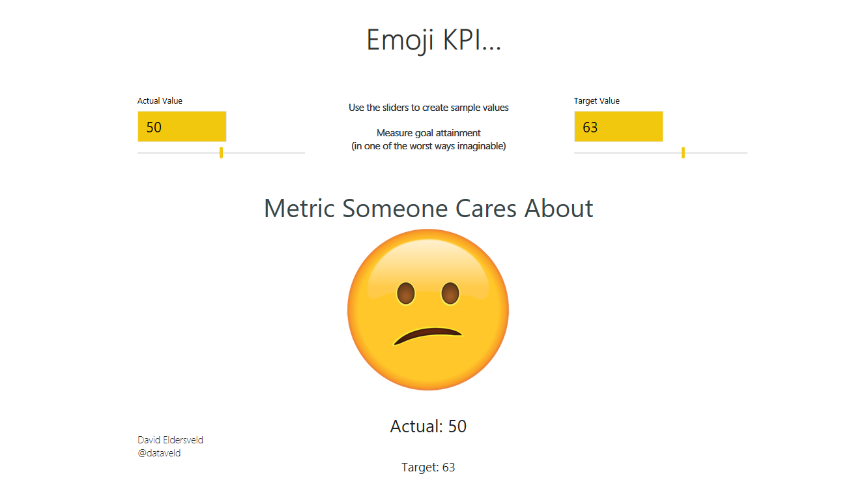Click the Emoji KPI title text

434,39
